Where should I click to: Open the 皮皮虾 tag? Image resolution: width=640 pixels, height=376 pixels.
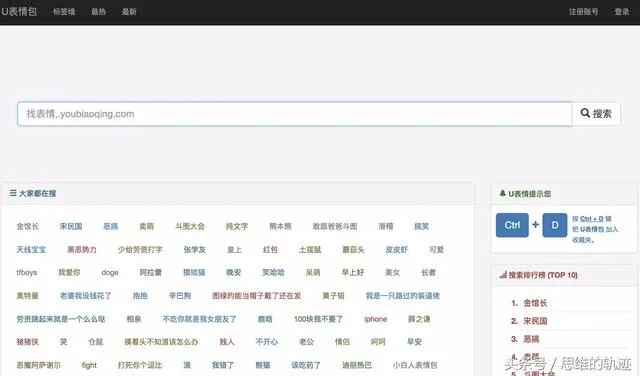pos(397,249)
